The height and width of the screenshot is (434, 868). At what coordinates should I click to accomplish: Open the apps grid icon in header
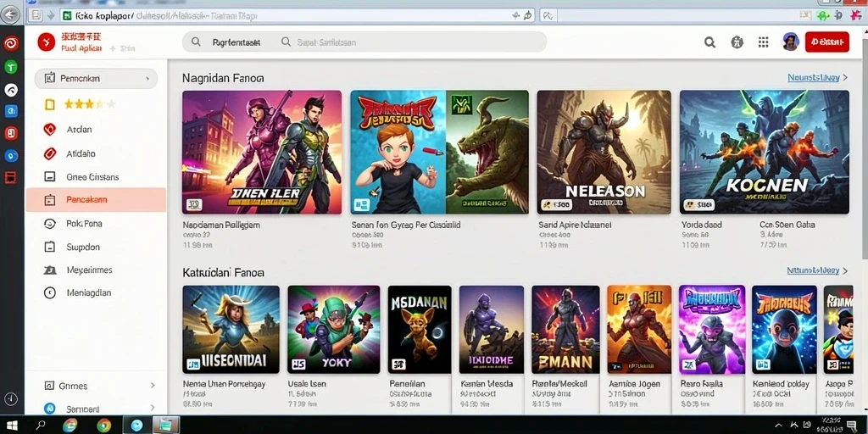(x=764, y=42)
